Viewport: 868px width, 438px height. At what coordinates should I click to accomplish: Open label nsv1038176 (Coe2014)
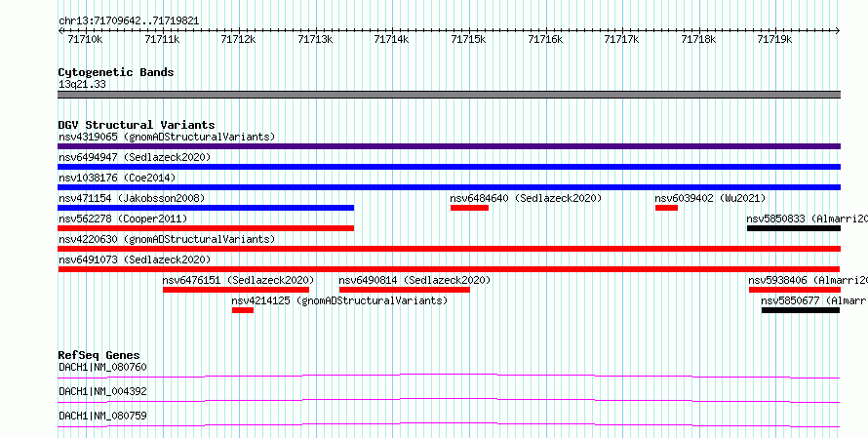(x=117, y=178)
